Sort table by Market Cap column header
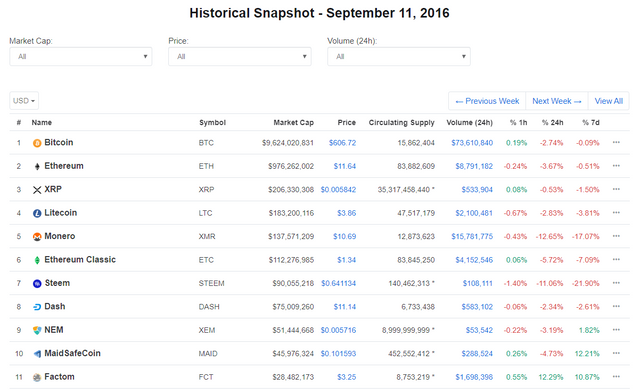 293,122
